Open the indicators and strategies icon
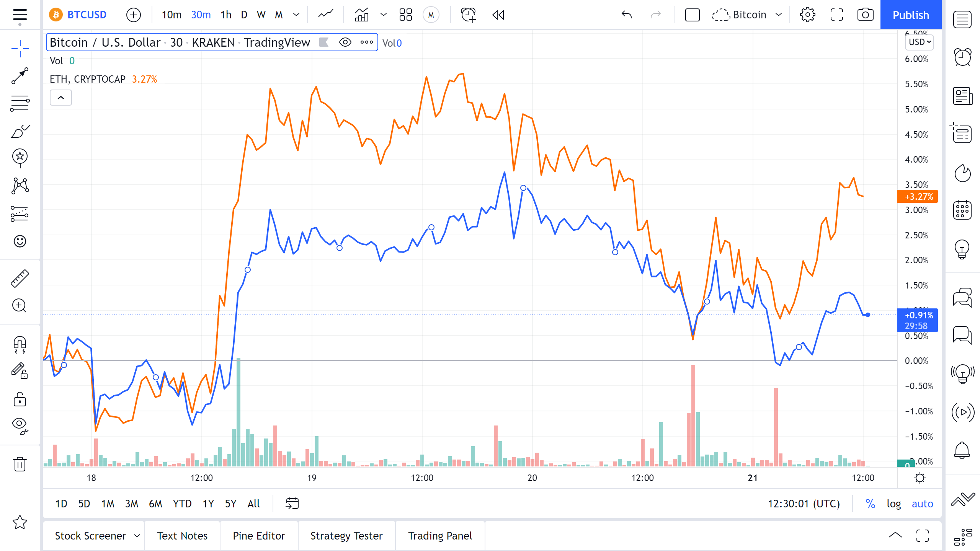980x551 pixels. click(362, 15)
